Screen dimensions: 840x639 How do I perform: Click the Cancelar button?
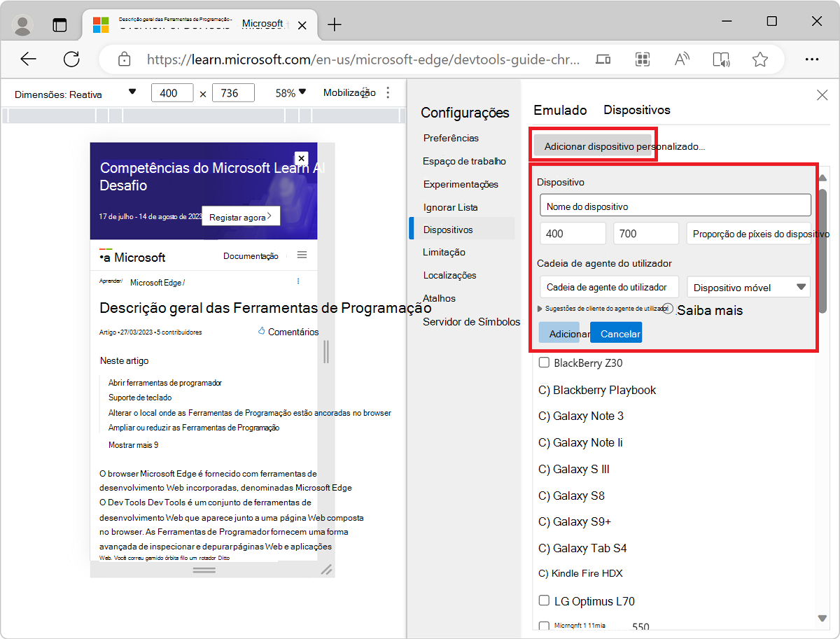(x=616, y=332)
